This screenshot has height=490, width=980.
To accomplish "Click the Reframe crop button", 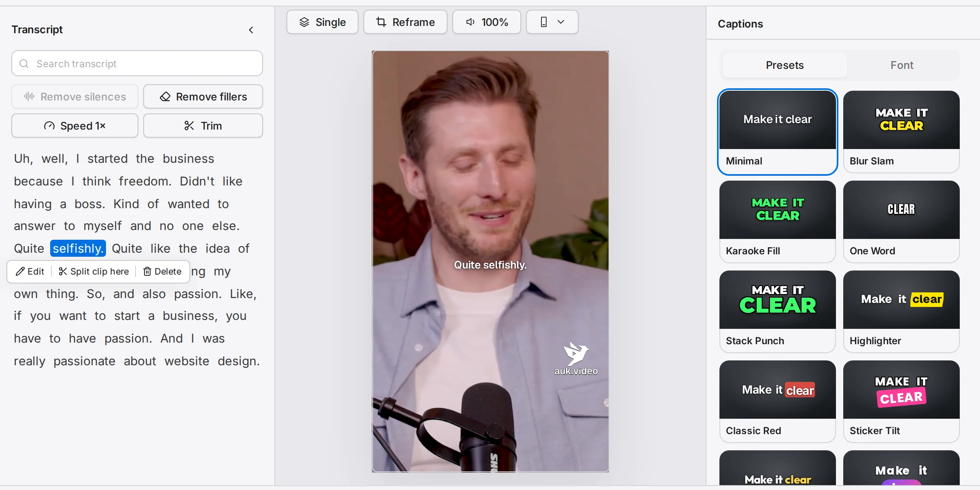I will click(x=405, y=22).
